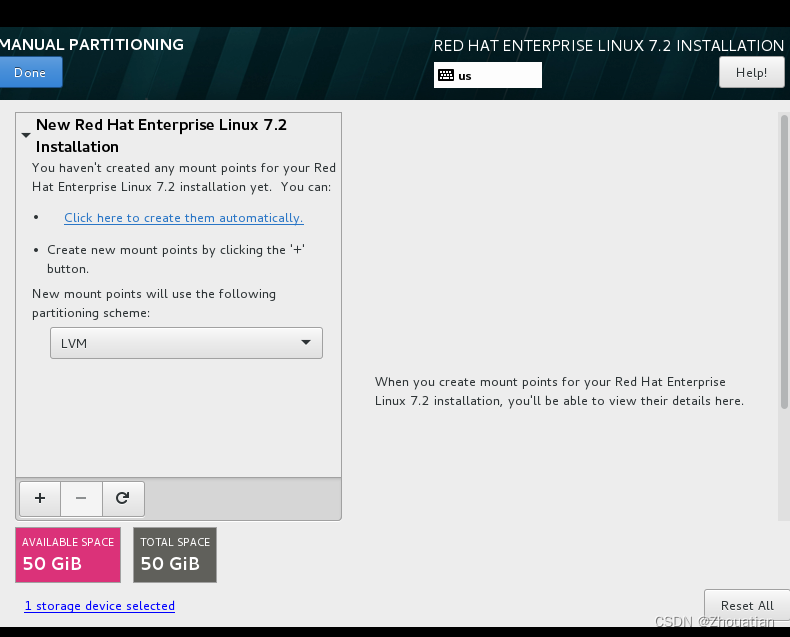Image resolution: width=790 pixels, height=637 pixels.
Task: Click the minus icon to remove mount point
Action: point(81,498)
